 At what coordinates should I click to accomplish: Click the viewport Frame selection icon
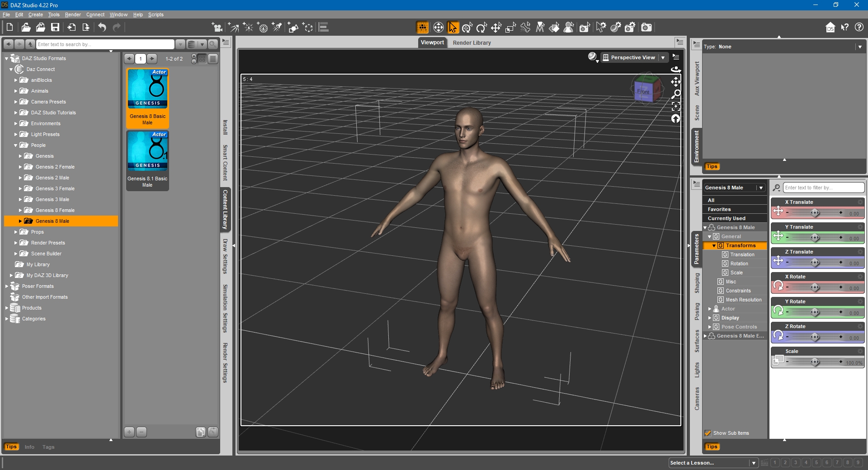(676, 107)
